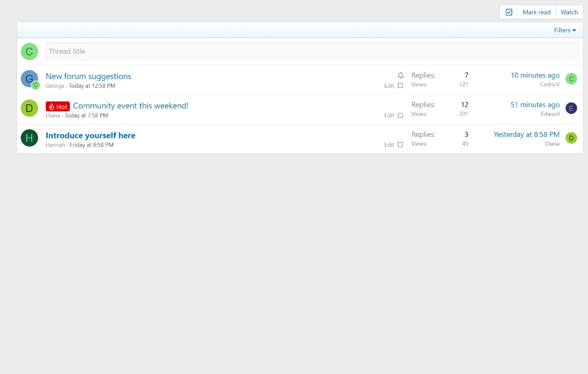Focus the Thread title input field

[x=312, y=51]
